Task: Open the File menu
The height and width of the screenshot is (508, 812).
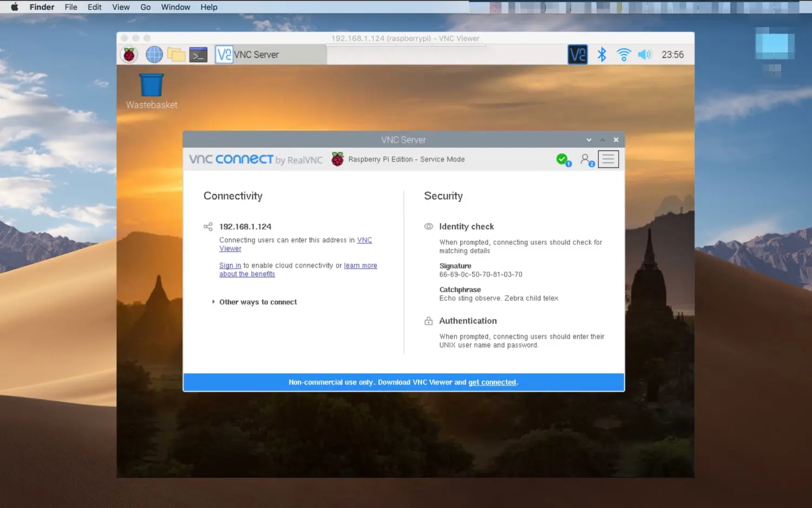Action: pos(71,7)
